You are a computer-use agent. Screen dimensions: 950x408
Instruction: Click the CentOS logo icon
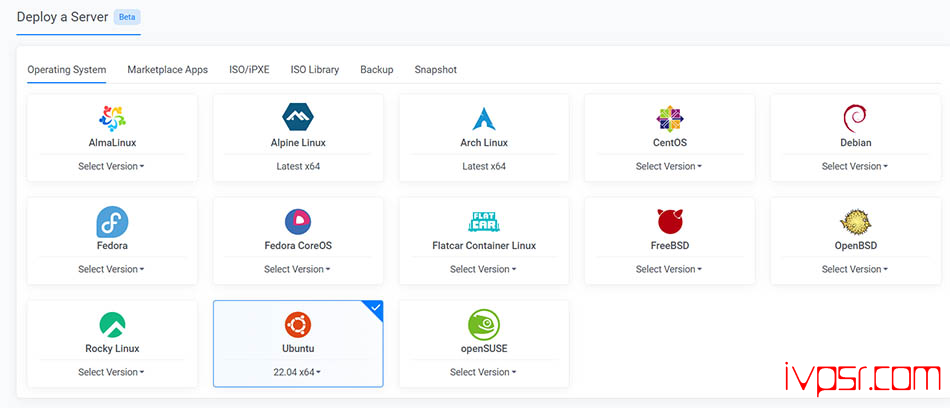(670, 118)
